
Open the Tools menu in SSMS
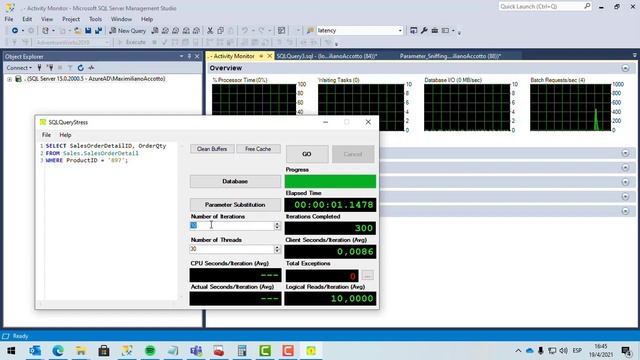(x=96, y=19)
